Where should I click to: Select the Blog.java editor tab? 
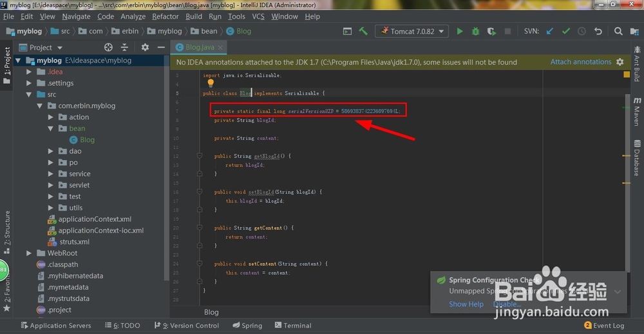tap(200, 47)
